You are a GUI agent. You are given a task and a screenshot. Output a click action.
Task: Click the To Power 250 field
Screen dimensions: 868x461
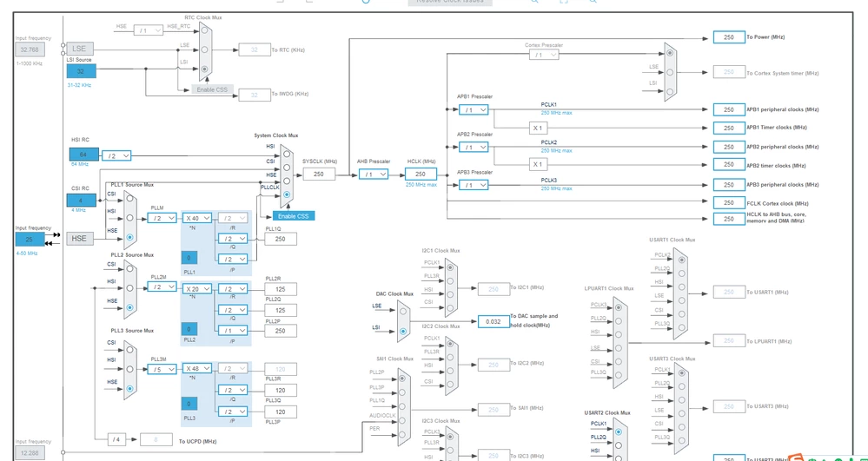click(729, 37)
